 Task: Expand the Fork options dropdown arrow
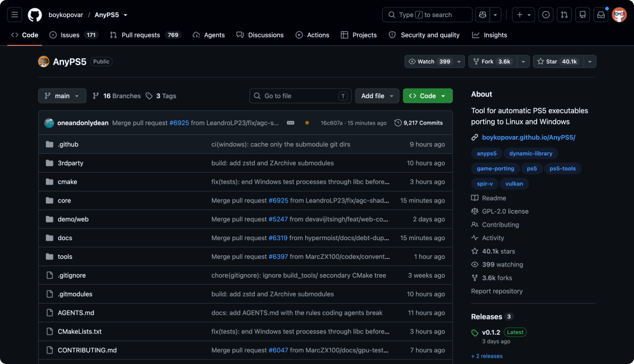pos(523,62)
